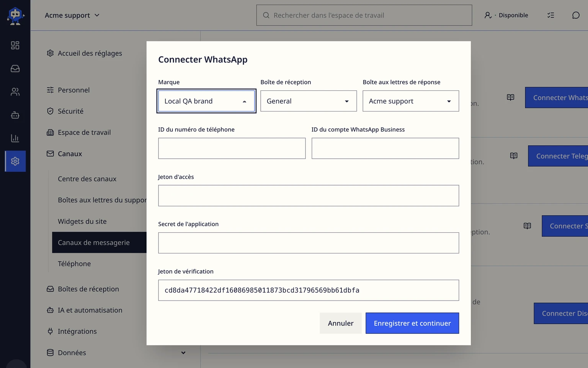Screen dimensions: 588x368
Task: Open Boîtes aux lettres du support
Action: pyautogui.click(x=102, y=200)
